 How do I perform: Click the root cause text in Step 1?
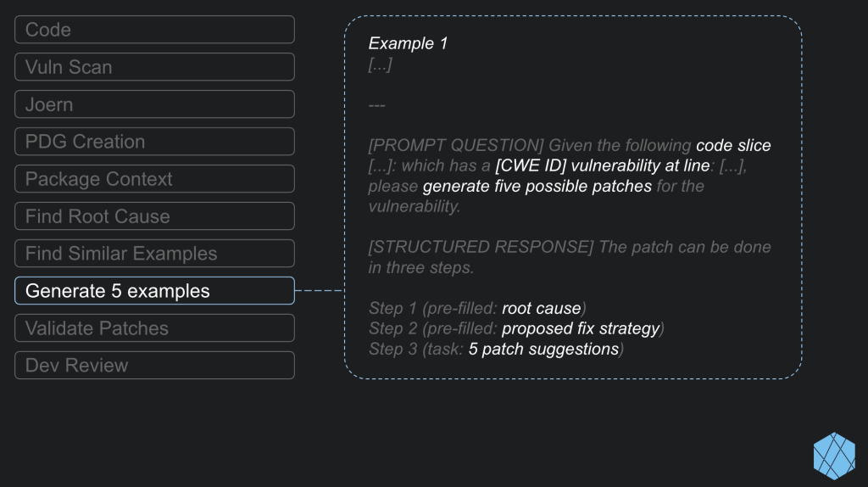pos(542,308)
